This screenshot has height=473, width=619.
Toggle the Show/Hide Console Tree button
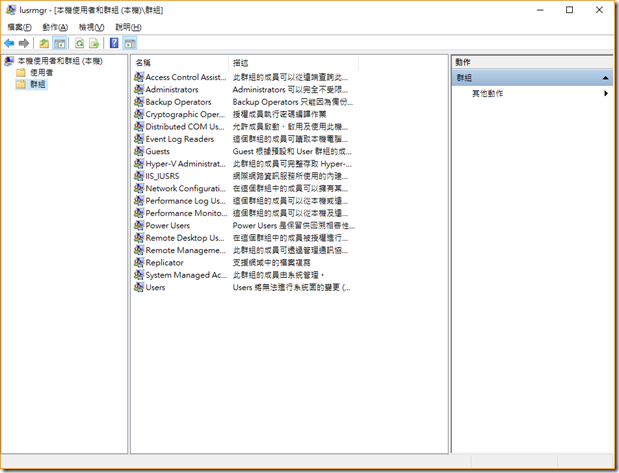[x=60, y=43]
